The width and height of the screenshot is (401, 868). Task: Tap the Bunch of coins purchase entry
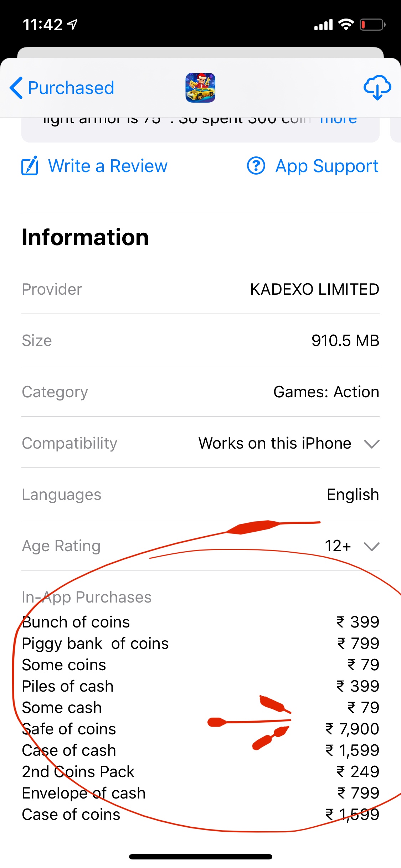coord(76,622)
